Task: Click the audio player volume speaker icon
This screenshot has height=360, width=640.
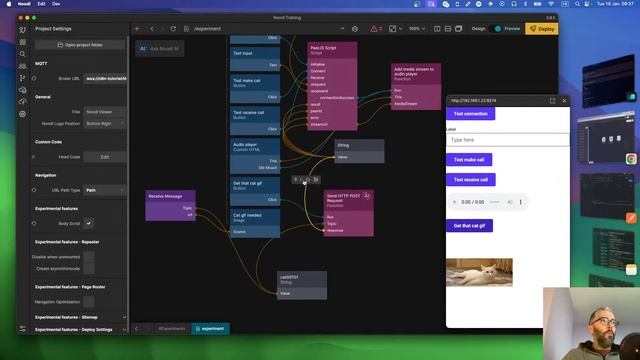Action: click(510, 202)
